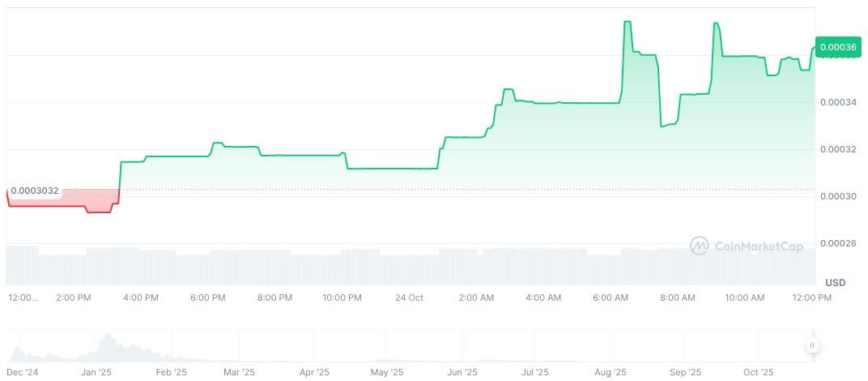Jump to Jan '25 in the navigator
The width and height of the screenshot is (868, 381).
point(96,373)
